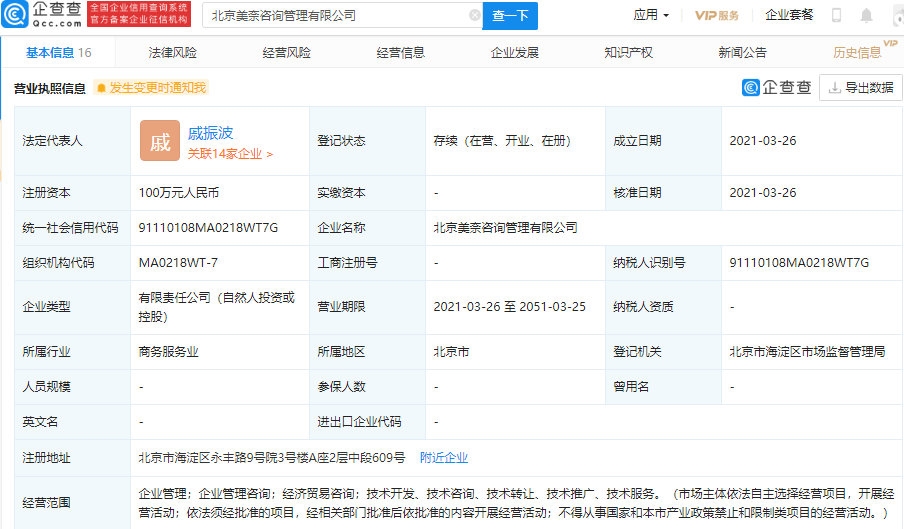Expand the 应用 dropdown menu
This screenshot has height=529, width=904.
(652, 15)
